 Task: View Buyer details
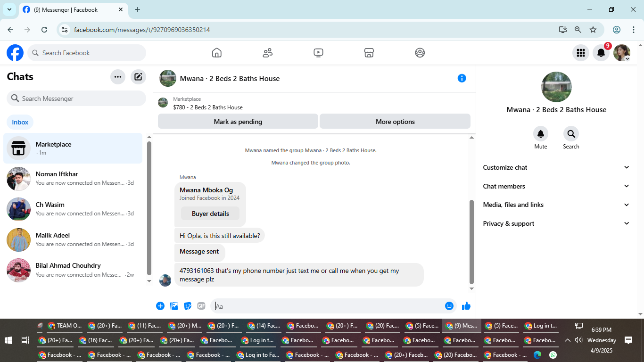[210, 214]
